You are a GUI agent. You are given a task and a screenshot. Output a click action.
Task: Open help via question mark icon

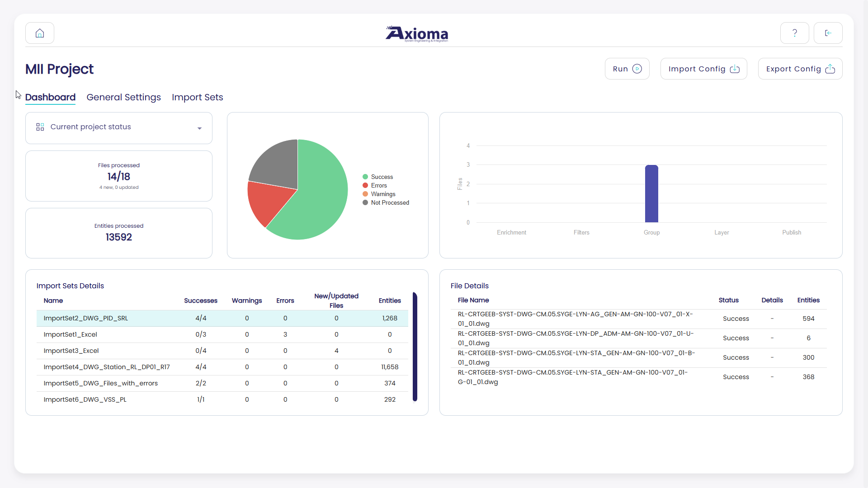tap(794, 33)
